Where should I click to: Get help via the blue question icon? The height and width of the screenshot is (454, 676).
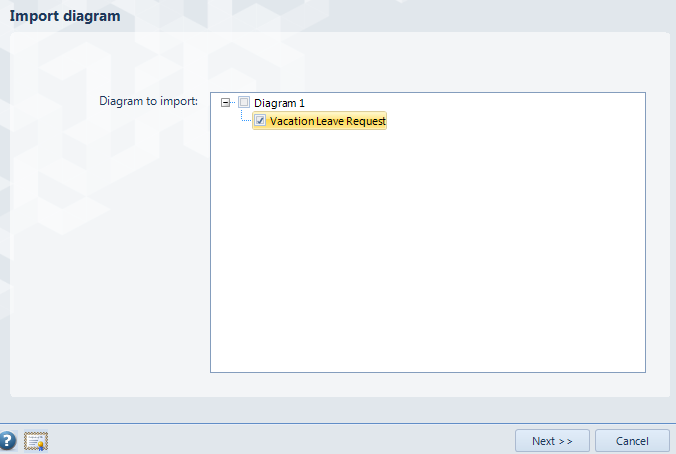point(7,441)
